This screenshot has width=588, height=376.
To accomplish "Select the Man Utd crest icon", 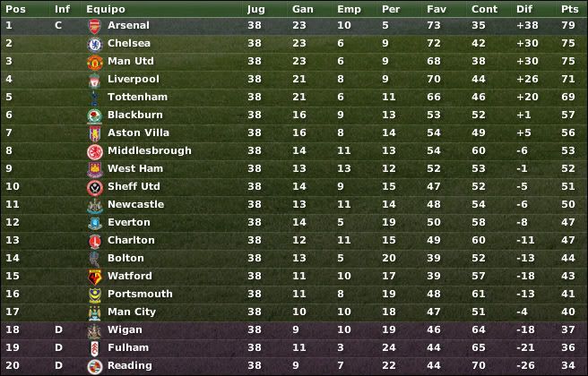I will coord(94,62).
